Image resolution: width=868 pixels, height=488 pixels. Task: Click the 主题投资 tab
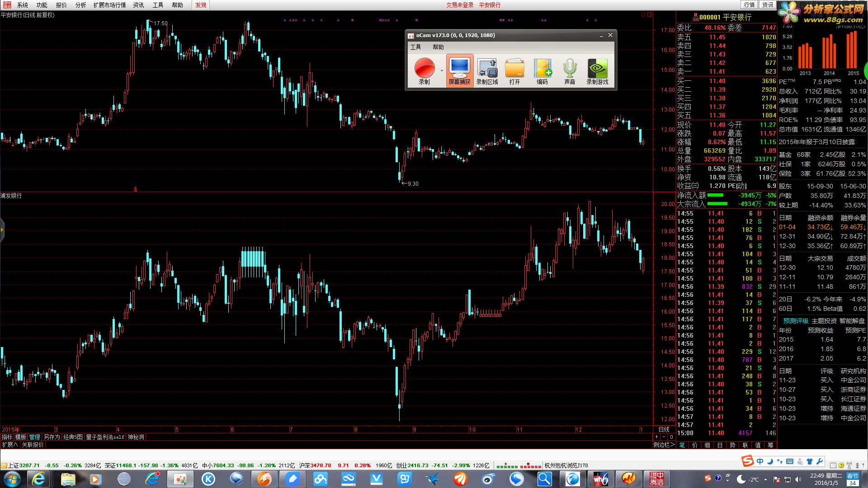(824, 321)
